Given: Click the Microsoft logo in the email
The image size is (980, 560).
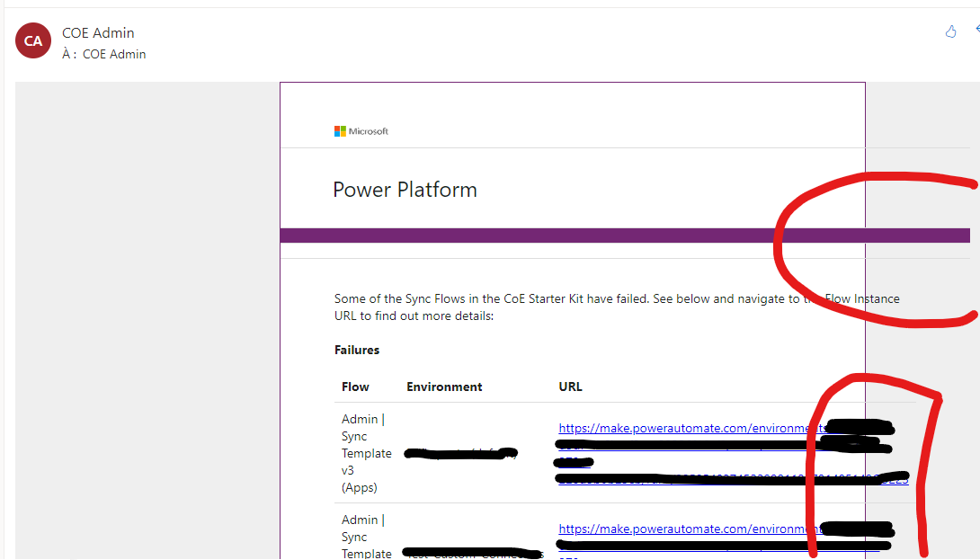Looking at the screenshot, I should (361, 131).
